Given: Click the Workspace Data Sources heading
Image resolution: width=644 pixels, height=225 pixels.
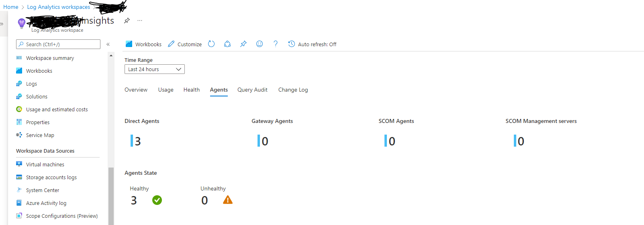Looking at the screenshot, I should pos(45,151).
